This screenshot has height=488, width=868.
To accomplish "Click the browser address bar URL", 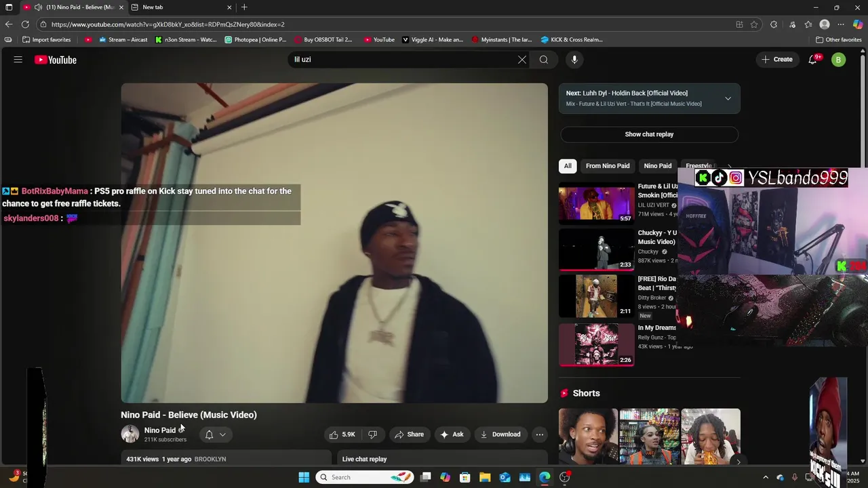I will click(x=168, y=24).
